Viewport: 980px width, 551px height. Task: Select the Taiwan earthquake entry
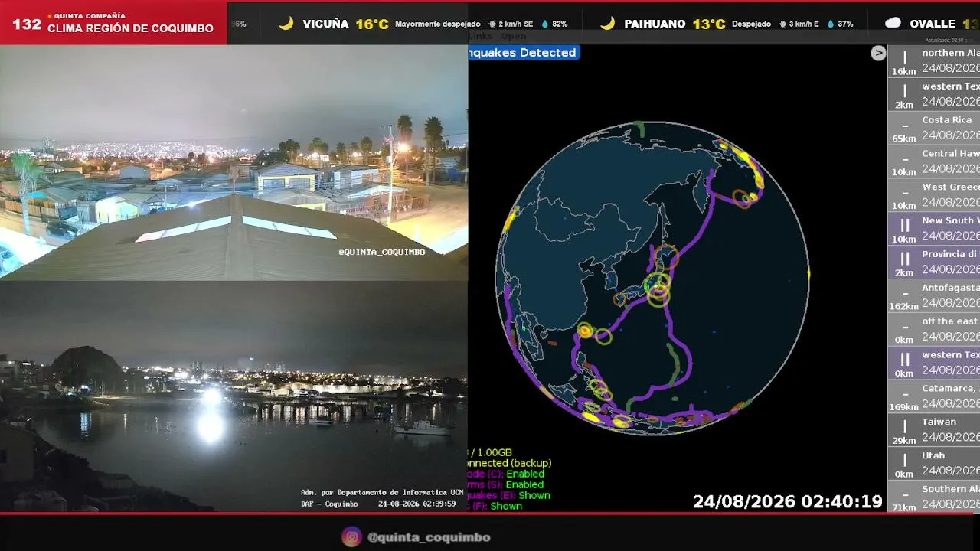point(934,432)
